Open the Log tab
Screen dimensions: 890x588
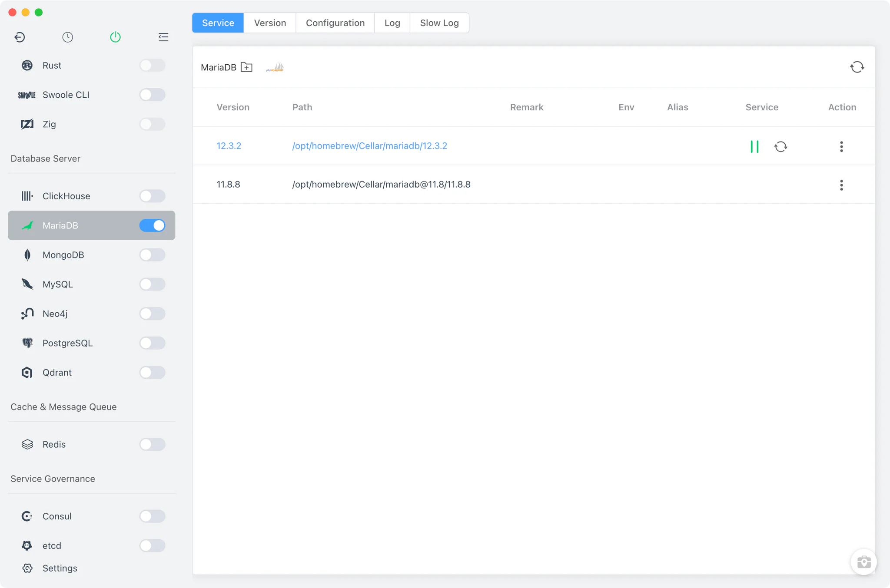392,23
